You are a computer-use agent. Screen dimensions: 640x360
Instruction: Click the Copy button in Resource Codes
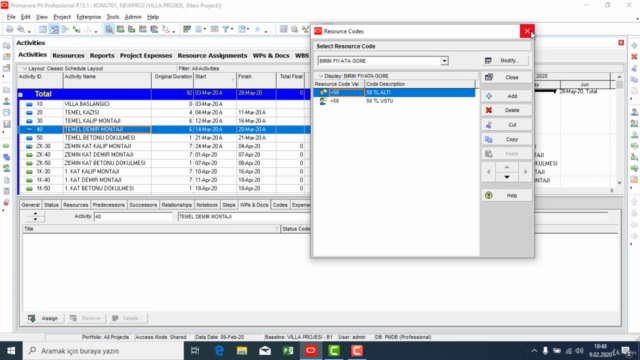coord(507,139)
